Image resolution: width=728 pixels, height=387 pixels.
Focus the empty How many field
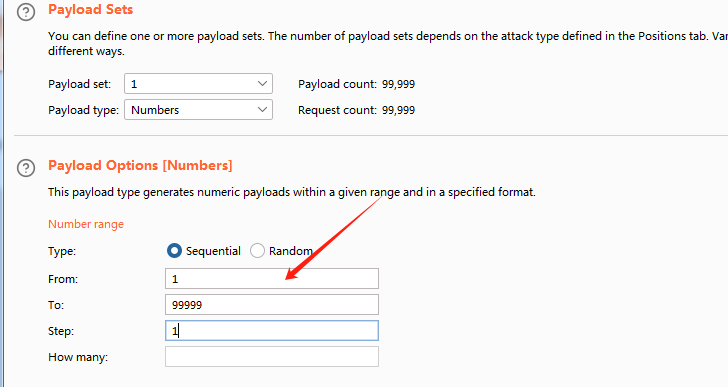point(272,357)
